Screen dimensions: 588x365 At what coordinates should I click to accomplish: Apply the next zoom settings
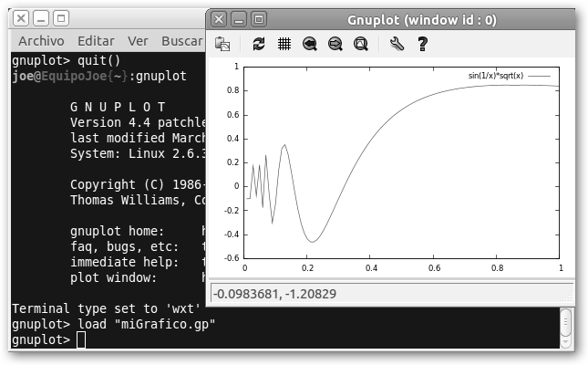[x=335, y=44]
